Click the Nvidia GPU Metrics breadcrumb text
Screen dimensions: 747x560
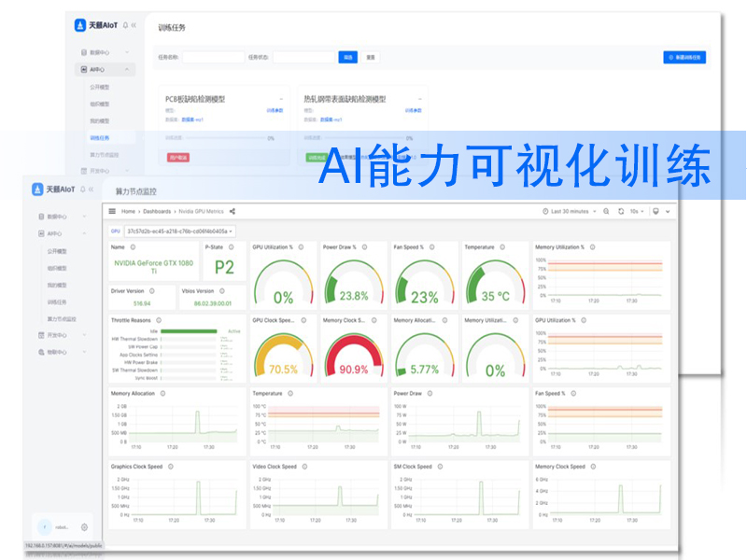[201, 211]
